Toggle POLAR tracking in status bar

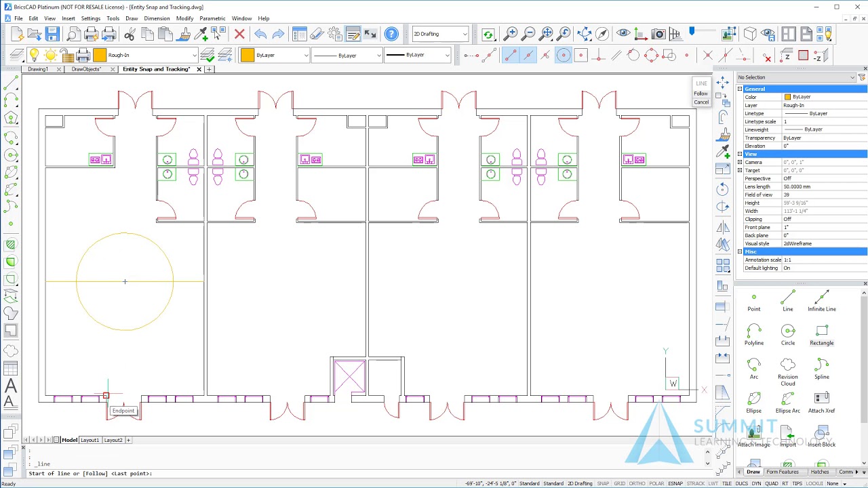coord(656,483)
